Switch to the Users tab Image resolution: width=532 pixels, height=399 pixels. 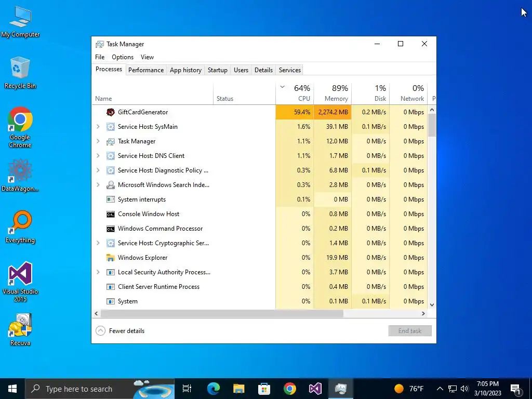tap(241, 70)
